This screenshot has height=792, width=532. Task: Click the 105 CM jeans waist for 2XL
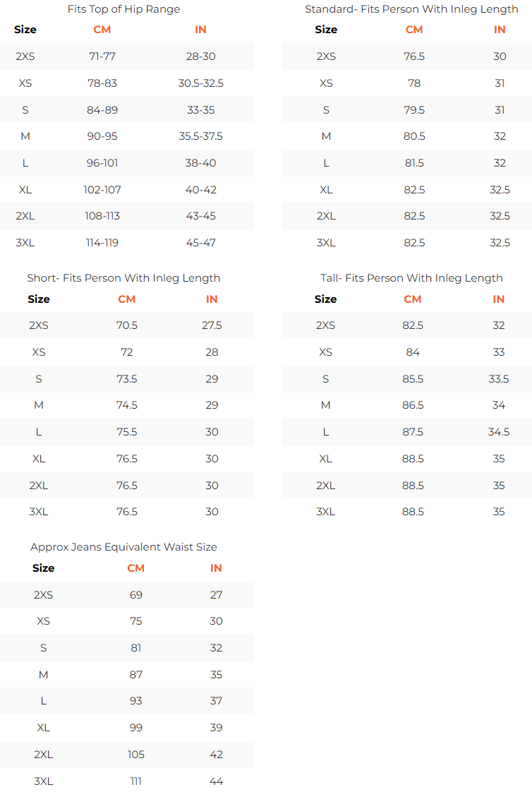tap(135, 755)
